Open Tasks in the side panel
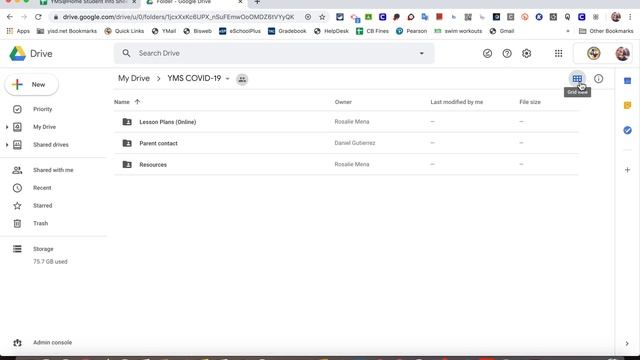 click(x=628, y=130)
